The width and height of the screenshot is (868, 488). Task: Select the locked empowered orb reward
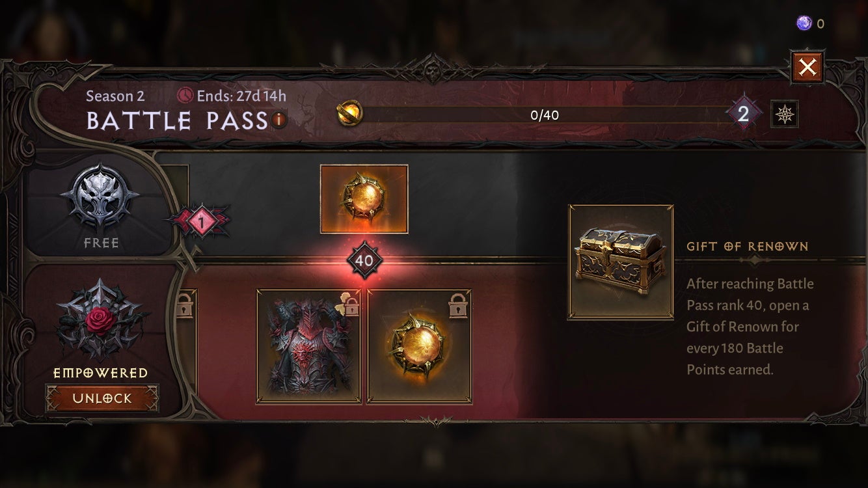(x=420, y=346)
